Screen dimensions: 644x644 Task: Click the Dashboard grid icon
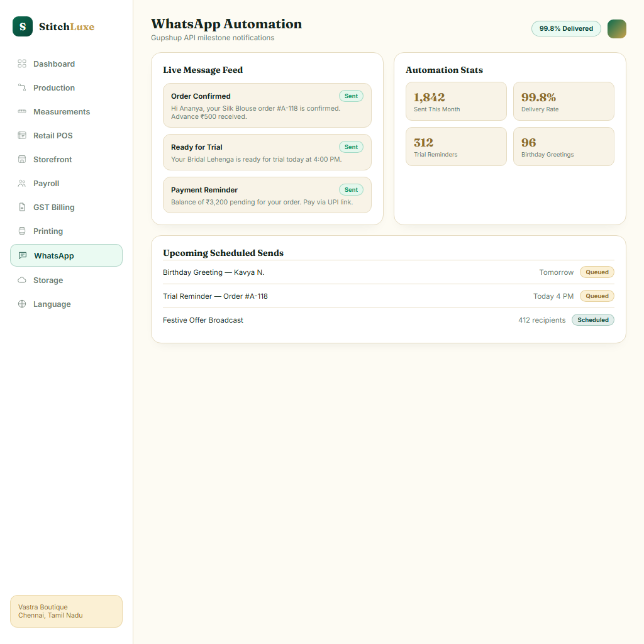click(22, 64)
